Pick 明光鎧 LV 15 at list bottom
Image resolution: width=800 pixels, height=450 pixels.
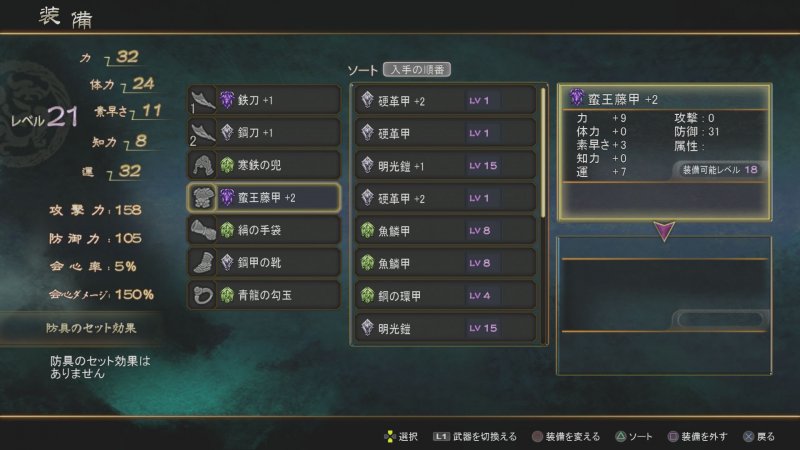click(445, 328)
